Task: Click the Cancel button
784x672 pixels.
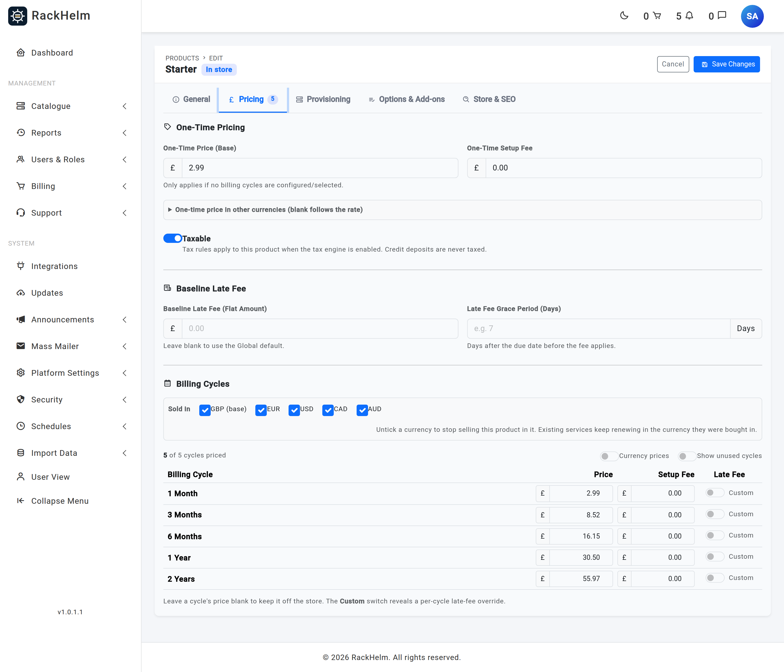Action: pos(673,64)
